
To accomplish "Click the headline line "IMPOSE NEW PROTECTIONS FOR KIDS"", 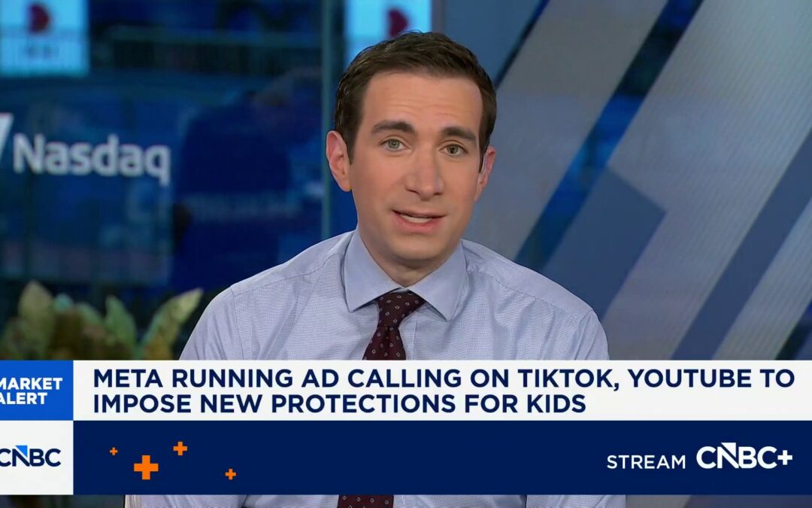I will (x=339, y=404).
